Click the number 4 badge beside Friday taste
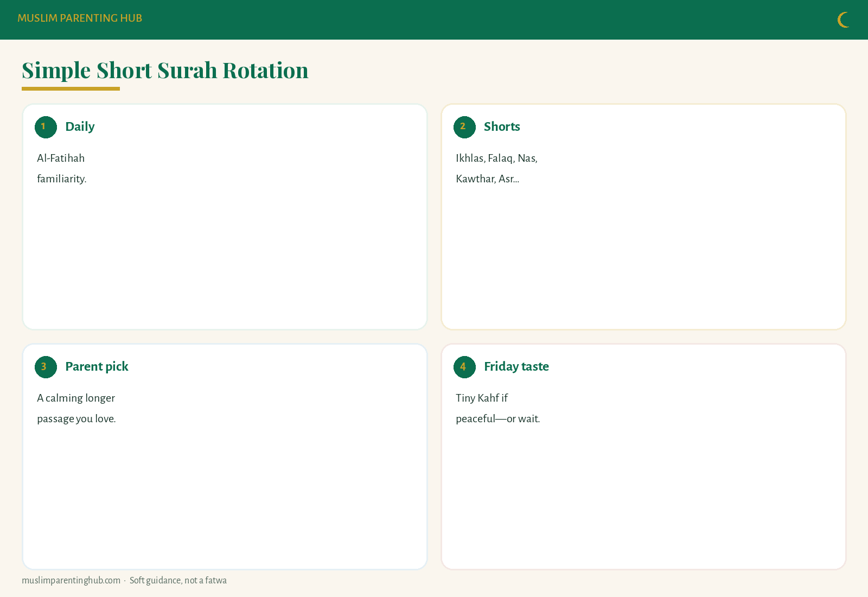The width and height of the screenshot is (868, 597). [x=464, y=367]
